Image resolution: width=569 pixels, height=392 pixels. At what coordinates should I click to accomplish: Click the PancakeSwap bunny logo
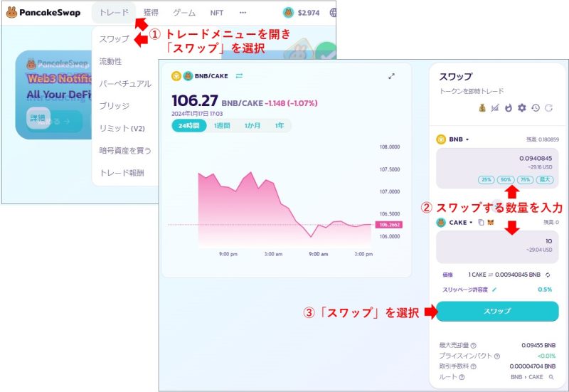11,12
